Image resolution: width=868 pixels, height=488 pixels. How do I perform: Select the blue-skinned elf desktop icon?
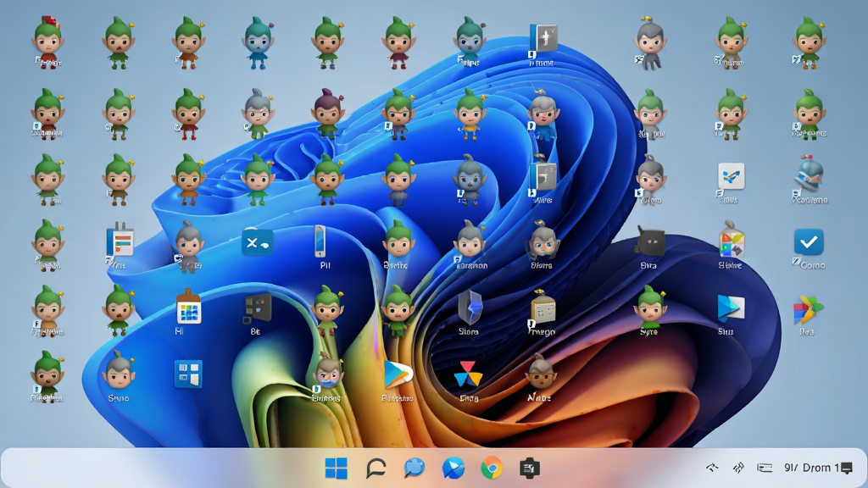[258, 42]
